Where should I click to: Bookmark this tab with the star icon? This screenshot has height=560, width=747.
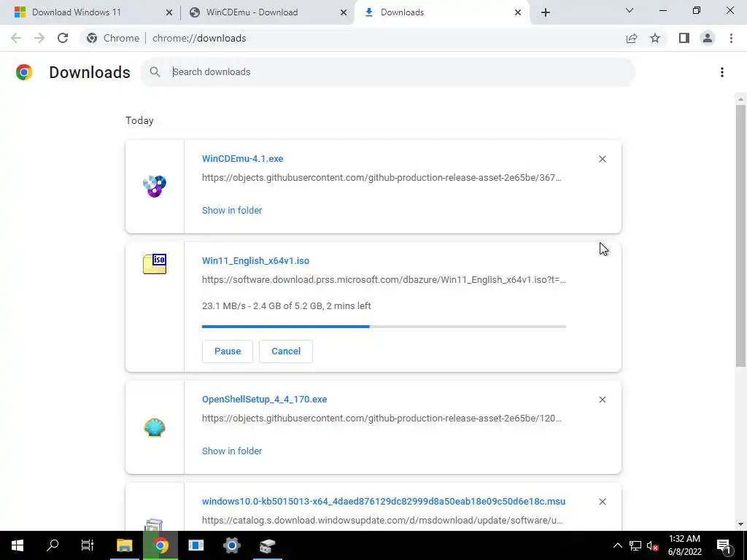point(655,38)
